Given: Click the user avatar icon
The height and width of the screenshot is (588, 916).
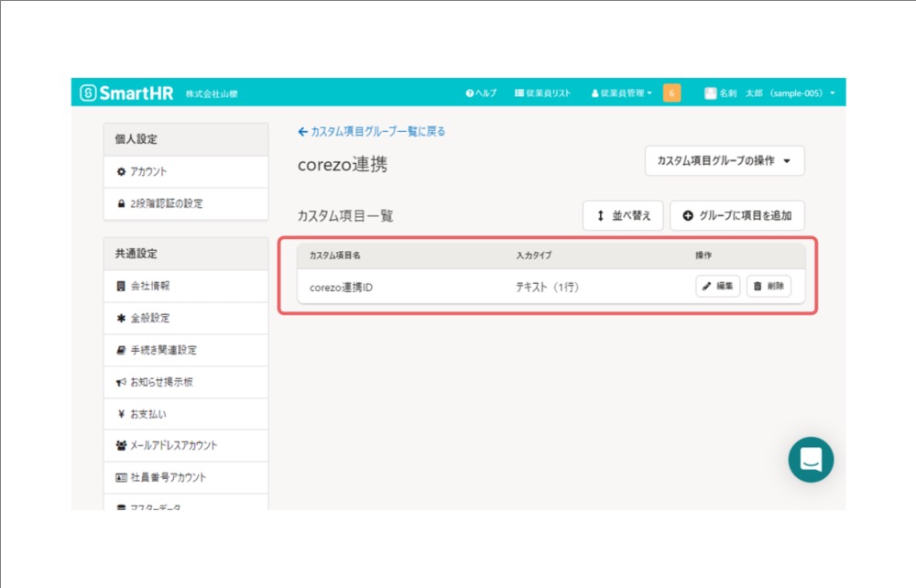Looking at the screenshot, I should pos(711,93).
